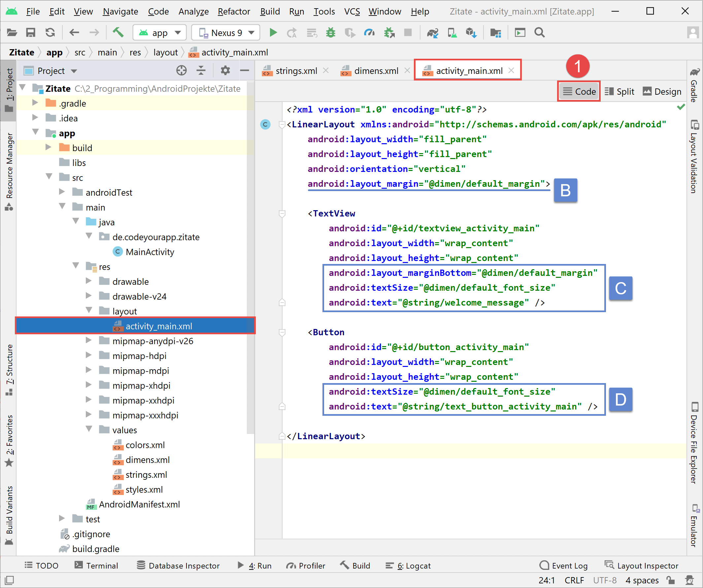
Task: Expand the androidTest folder
Action: 62,192
